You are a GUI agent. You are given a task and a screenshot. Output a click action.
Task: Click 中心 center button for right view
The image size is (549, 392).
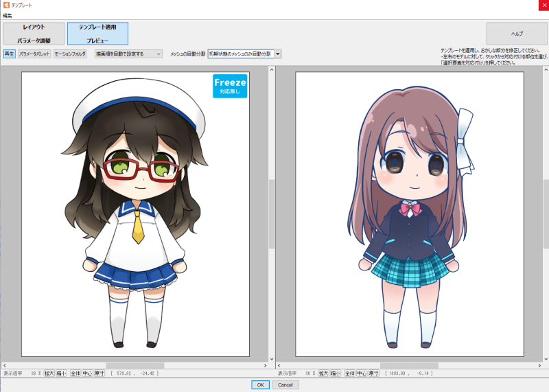[362, 373]
